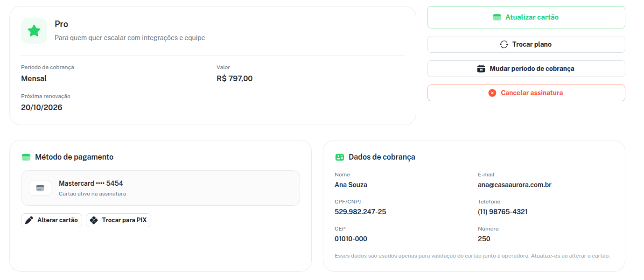Viewport: 644px width, 280px height.
Task: Click the renewal date 20/10/2026
Action: pos(42,107)
